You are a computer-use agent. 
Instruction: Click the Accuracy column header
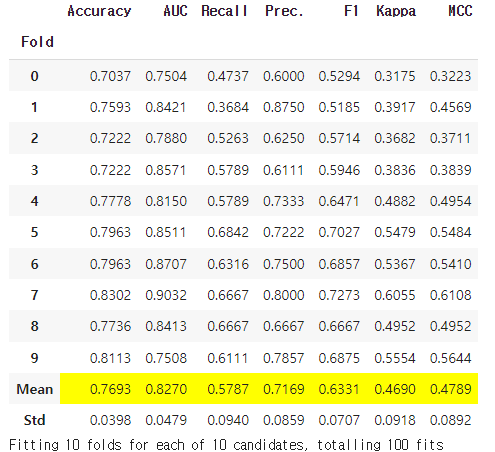point(99,12)
